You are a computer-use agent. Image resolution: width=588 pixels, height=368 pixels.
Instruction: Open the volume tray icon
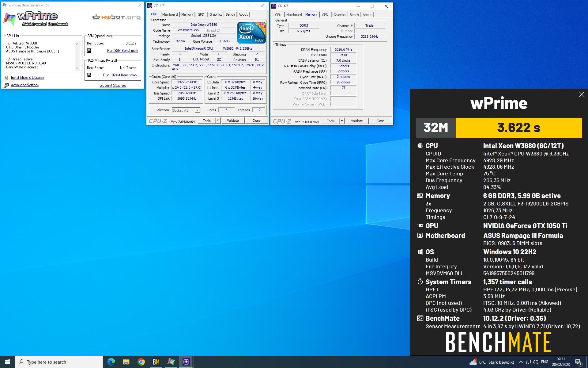click(536, 362)
